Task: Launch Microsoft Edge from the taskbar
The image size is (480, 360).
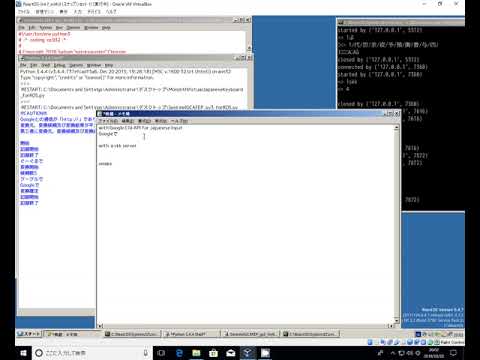Action: [x=179, y=353]
